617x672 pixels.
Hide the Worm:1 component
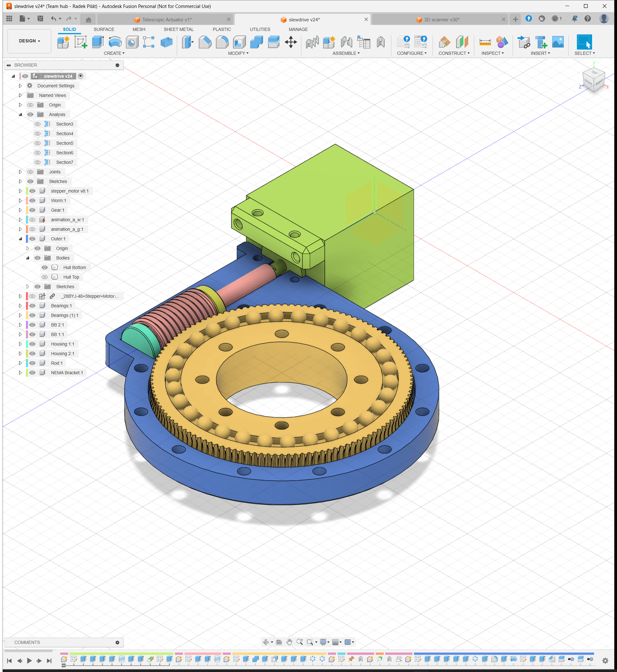(33, 201)
